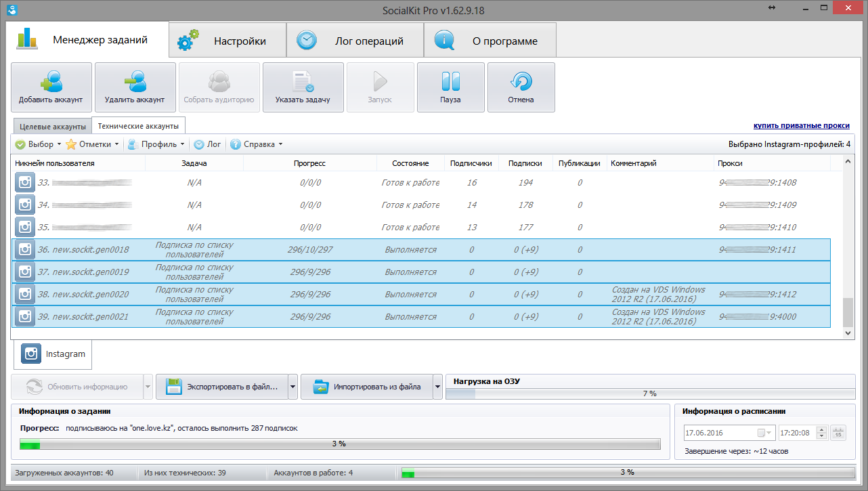
Task: Open the Менеджер заданий tab
Action: 87,40
